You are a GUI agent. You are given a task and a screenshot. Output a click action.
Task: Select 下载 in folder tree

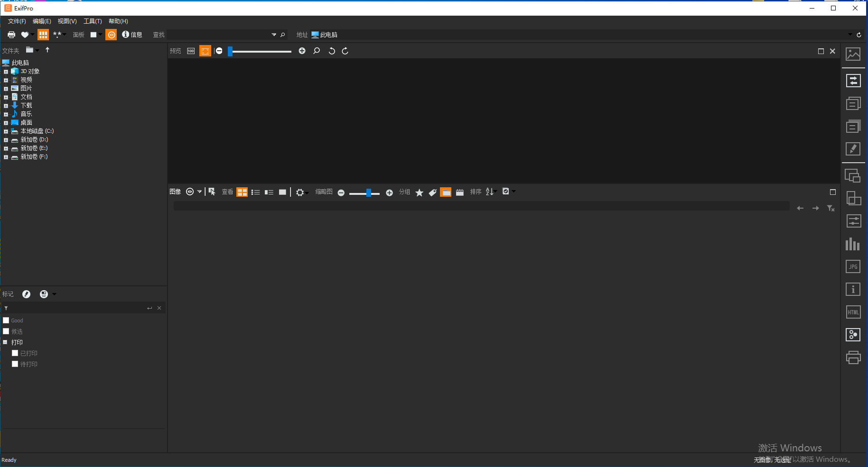click(x=26, y=105)
